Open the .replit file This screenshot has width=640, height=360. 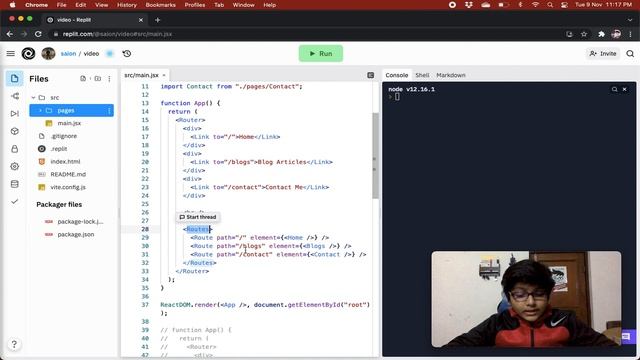tap(59, 149)
